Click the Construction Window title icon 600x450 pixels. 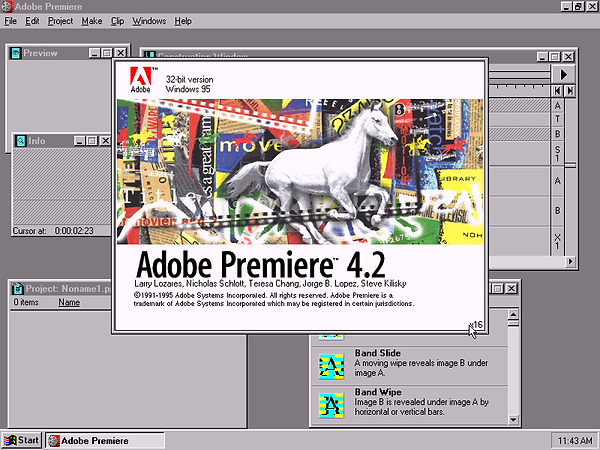point(149,56)
